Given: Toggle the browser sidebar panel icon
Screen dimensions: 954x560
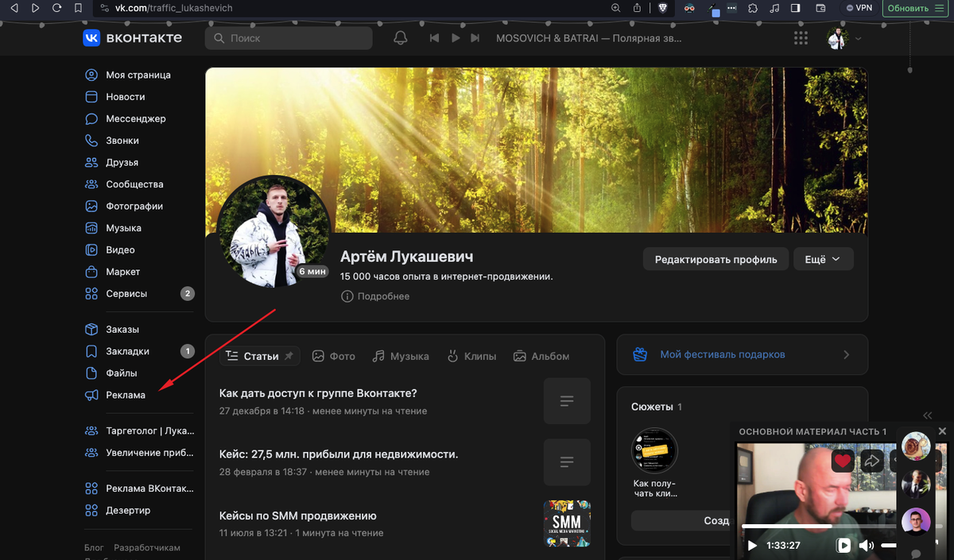Looking at the screenshot, I should coord(796,8).
